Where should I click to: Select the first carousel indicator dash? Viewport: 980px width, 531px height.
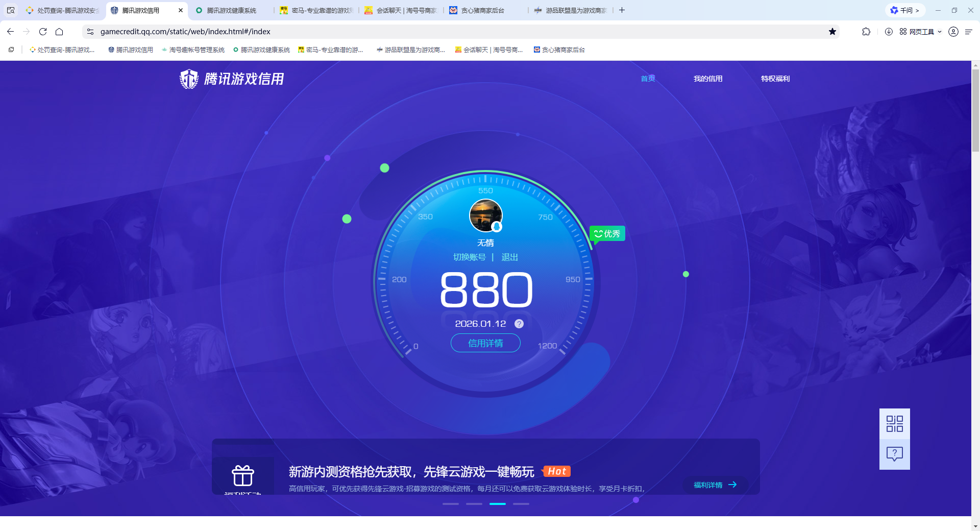click(450, 504)
